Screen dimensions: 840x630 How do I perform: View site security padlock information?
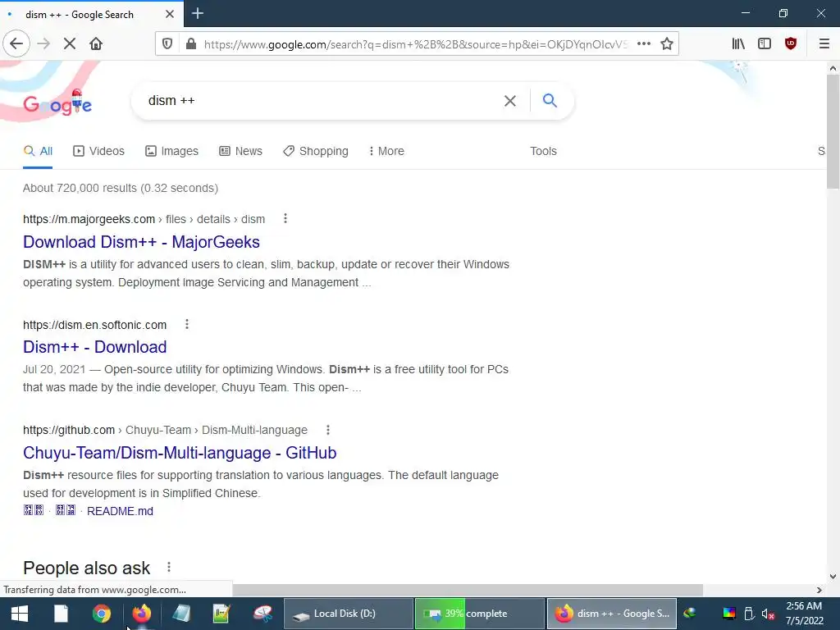point(190,43)
